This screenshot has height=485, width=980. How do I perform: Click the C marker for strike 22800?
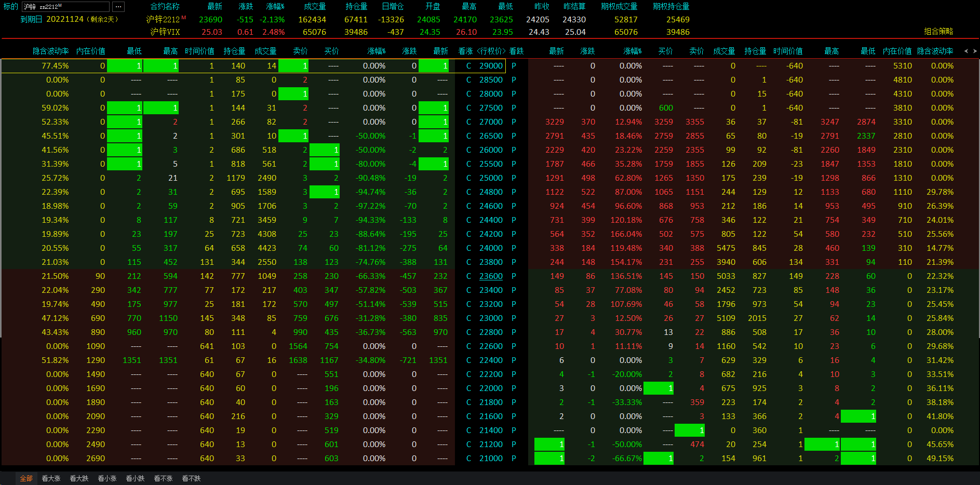[468, 332]
